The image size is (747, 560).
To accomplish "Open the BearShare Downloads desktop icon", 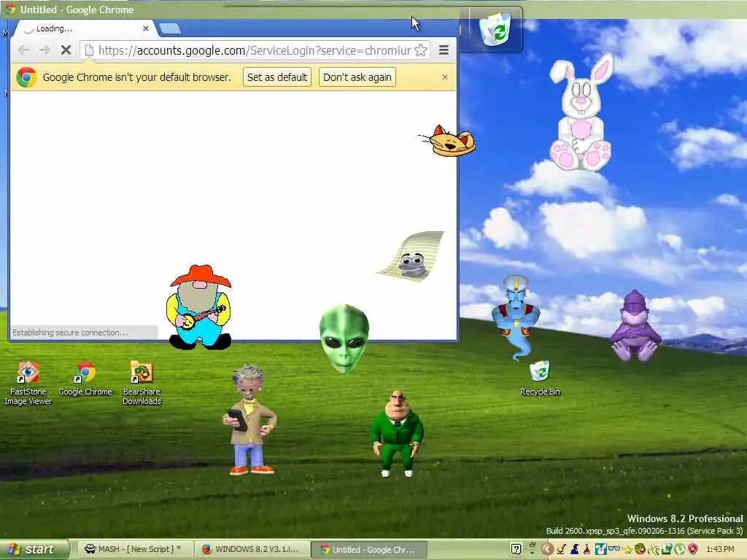I will (x=142, y=384).
